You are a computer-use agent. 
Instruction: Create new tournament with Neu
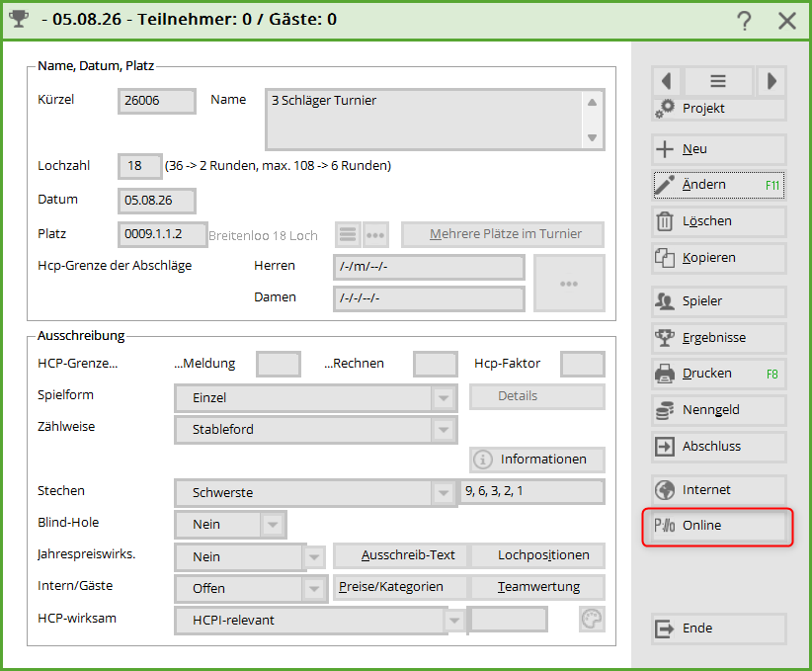point(719,149)
